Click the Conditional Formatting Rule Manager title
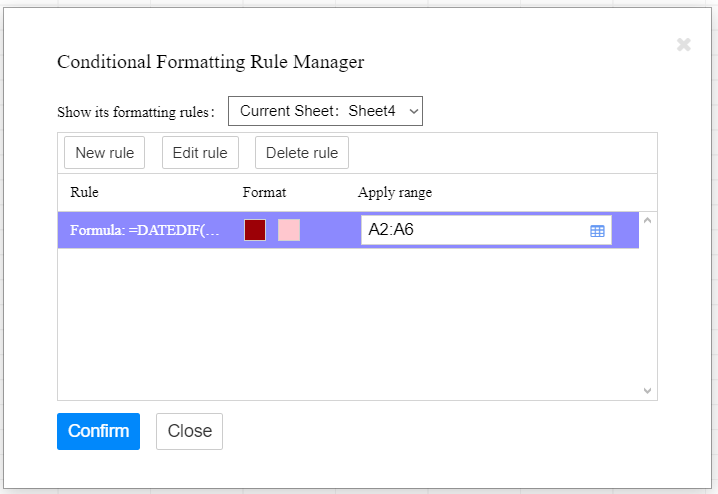This screenshot has width=718, height=494. point(210,62)
